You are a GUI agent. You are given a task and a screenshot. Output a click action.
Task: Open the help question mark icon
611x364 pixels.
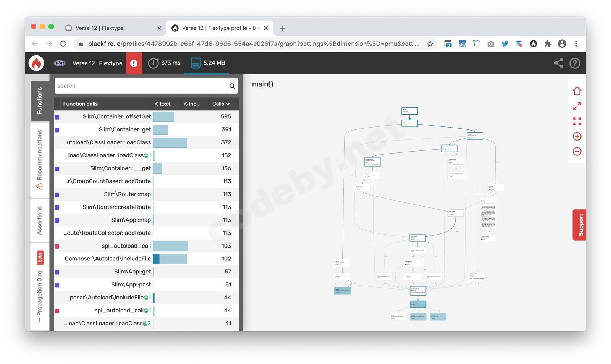pyautogui.click(x=574, y=63)
